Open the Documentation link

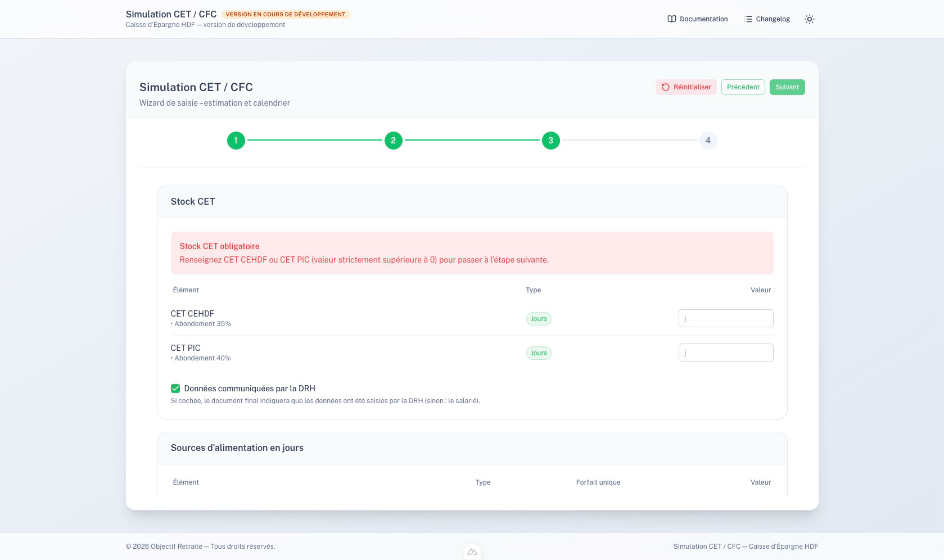[x=703, y=19]
